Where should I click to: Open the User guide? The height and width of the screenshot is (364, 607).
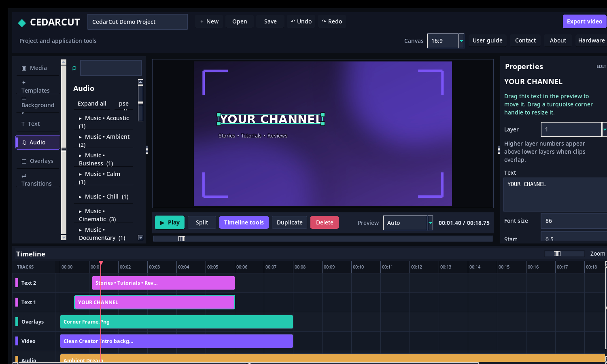(487, 40)
